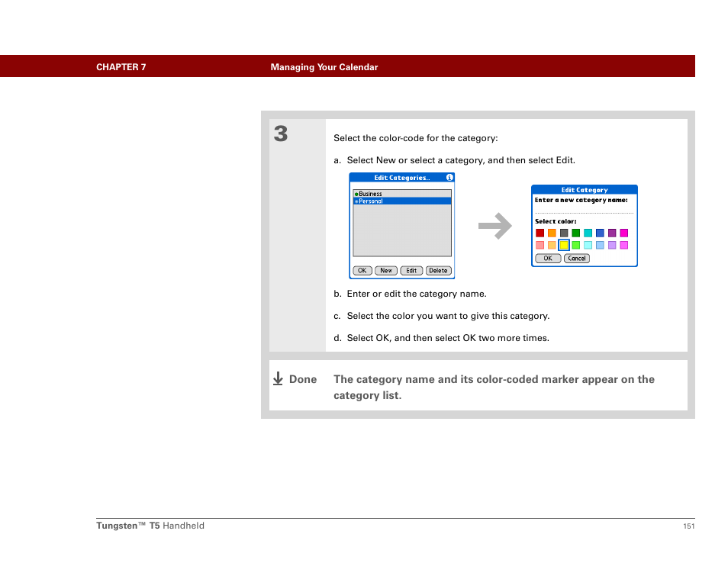Pick the lavender color swatch

[612, 245]
